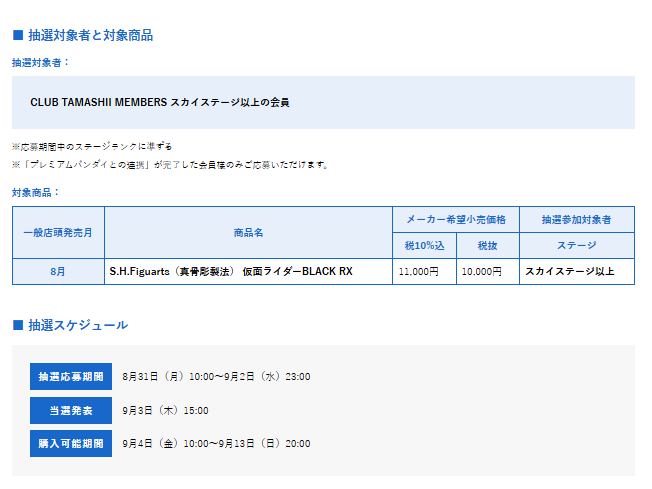Click the 抽選対象者： label
652x489 pixels.
coord(40,63)
